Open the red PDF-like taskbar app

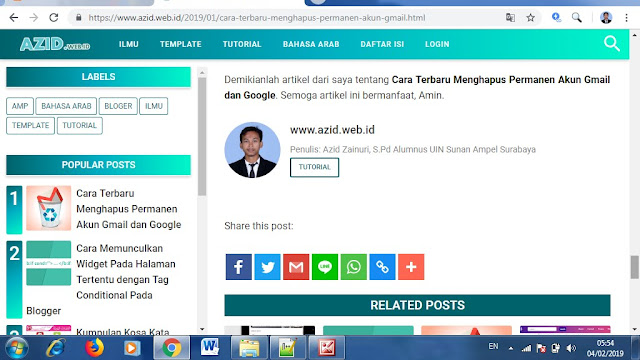click(x=327, y=348)
